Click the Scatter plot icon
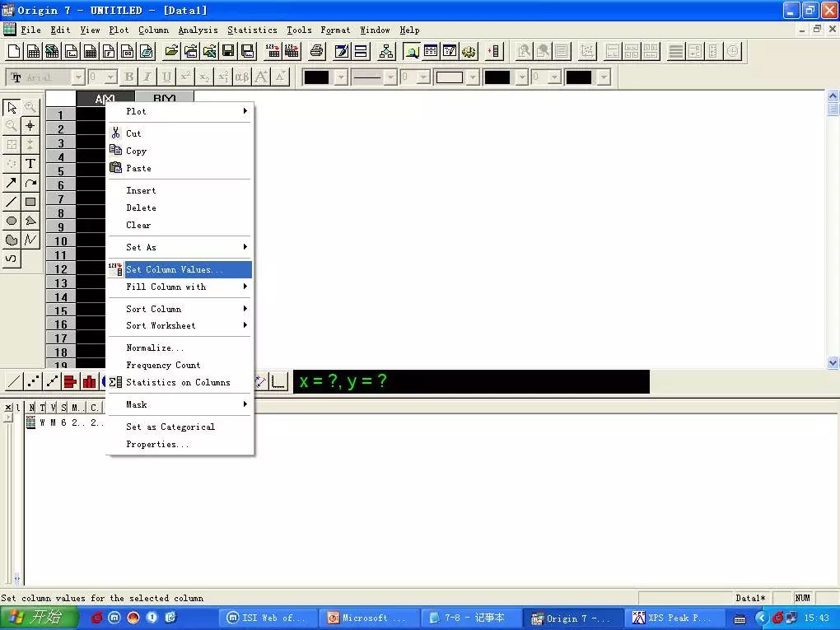This screenshot has height=630, width=840. pyautogui.click(x=33, y=381)
